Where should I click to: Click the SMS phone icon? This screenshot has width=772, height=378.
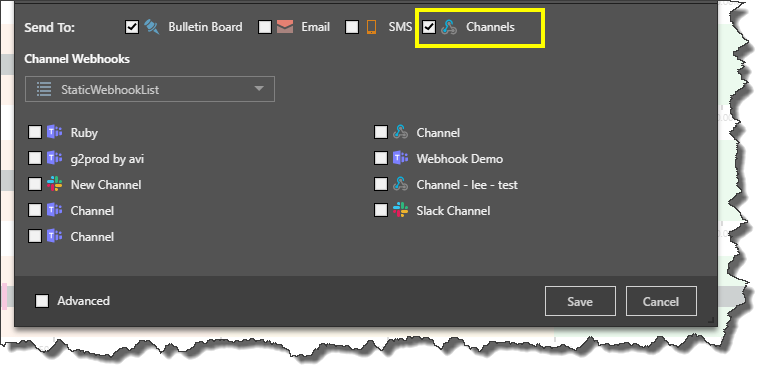point(371,27)
